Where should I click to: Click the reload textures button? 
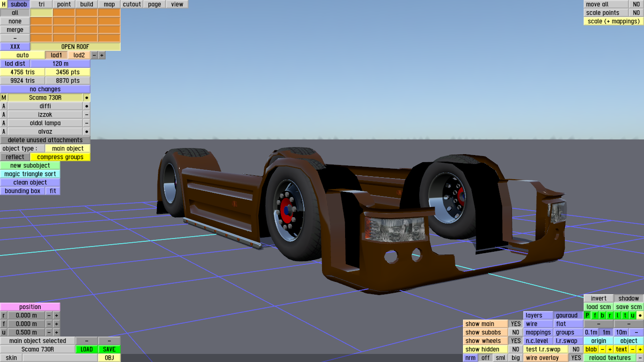coord(610,358)
